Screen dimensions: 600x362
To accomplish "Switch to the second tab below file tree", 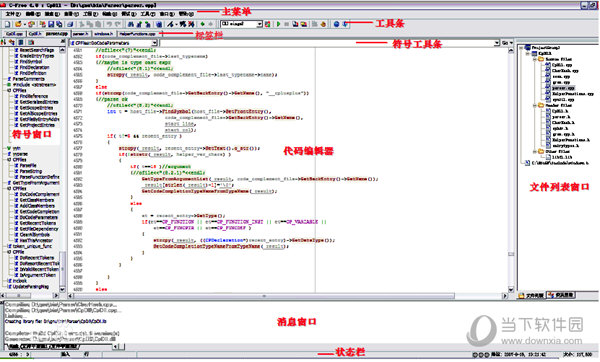I will point(560,295).
